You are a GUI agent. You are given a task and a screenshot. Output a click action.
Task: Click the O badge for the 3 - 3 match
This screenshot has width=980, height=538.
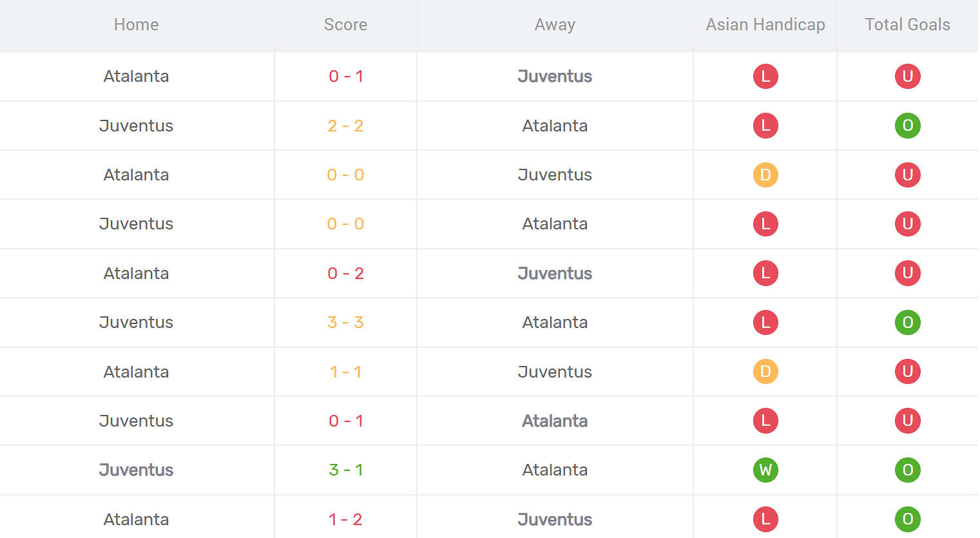(x=907, y=322)
